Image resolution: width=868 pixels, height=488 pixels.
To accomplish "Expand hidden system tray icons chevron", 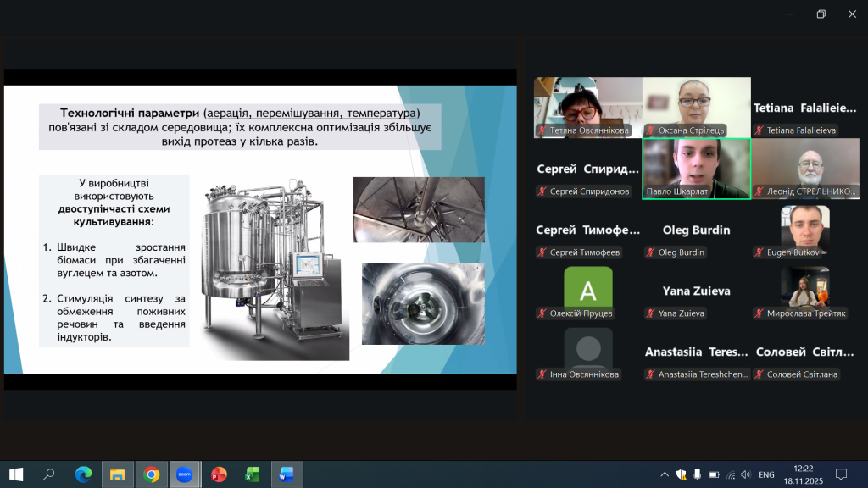I will (664, 474).
